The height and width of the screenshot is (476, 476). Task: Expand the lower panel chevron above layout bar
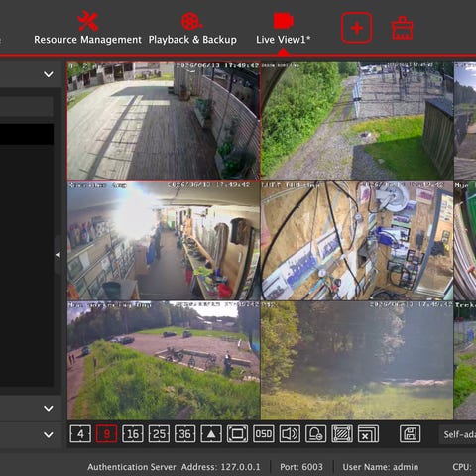(49, 409)
